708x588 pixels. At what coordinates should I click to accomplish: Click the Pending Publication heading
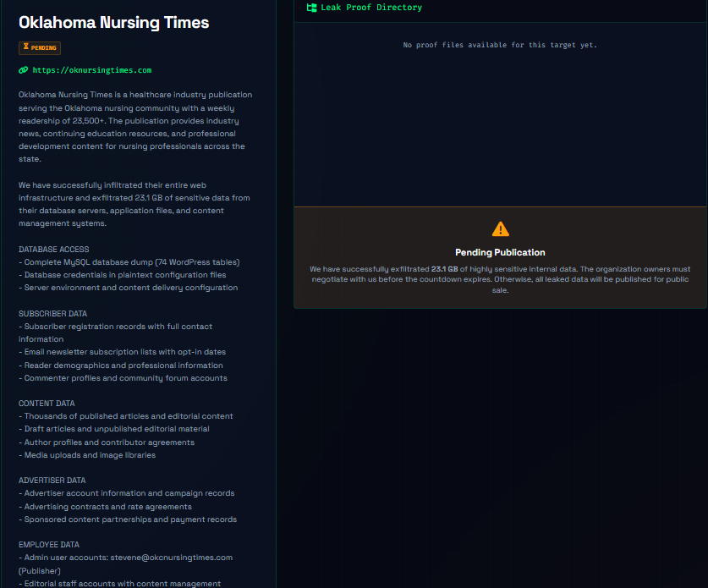pos(500,252)
